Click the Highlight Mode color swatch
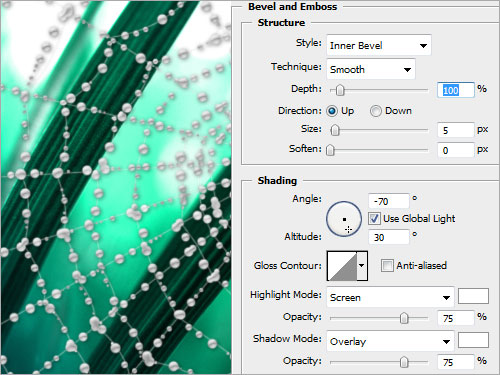Screen dimensions: 500x375 [x=473, y=296]
